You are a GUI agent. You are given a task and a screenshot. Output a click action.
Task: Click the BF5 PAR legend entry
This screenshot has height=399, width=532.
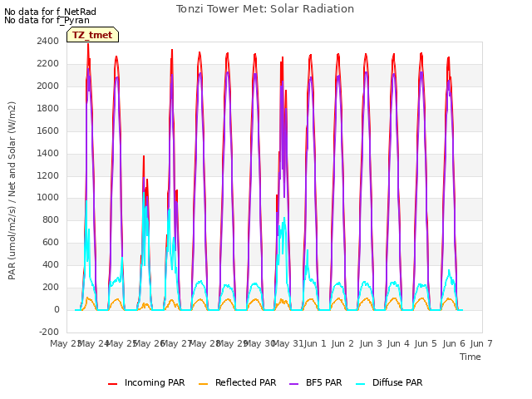316,382
